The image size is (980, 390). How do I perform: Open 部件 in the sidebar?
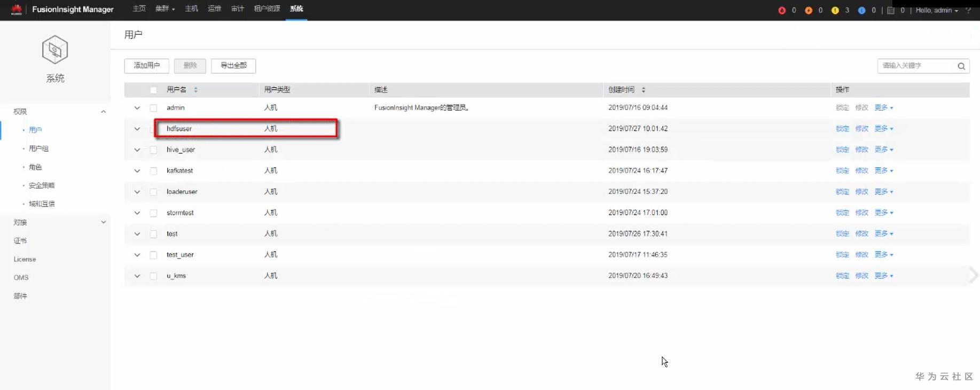click(20, 296)
